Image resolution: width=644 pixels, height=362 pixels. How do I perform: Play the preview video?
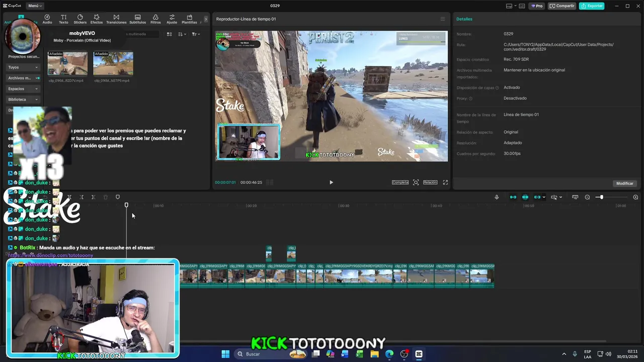[331, 183]
